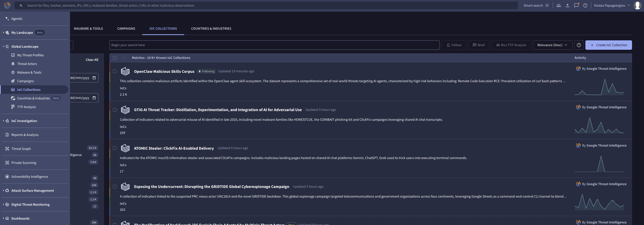Open the Smart search filter settings icon
The image size is (644, 225).
547,5
